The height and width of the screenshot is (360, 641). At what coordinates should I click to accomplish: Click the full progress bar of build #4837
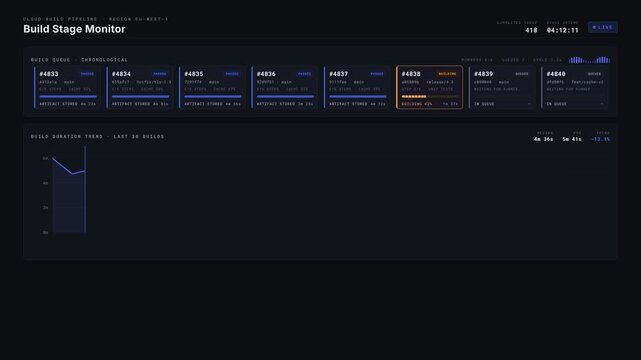(358, 96)
